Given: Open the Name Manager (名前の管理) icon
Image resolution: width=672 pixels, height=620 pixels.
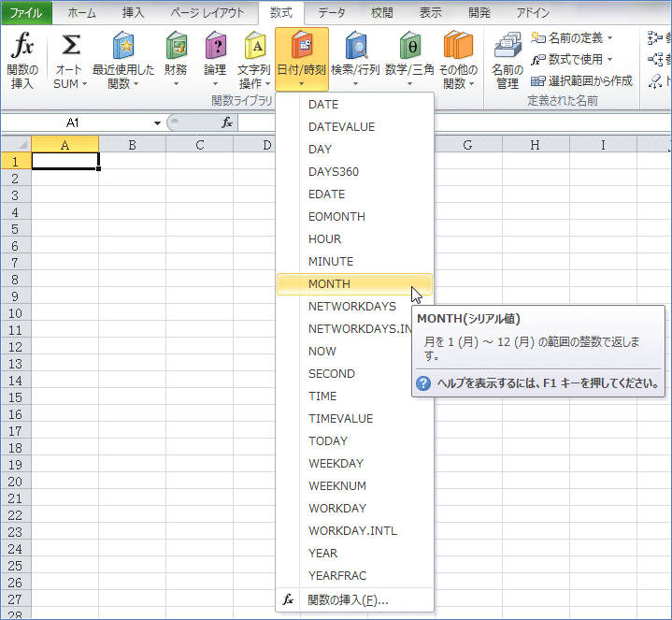Looking at the screenshot, I should pos(508,47).
